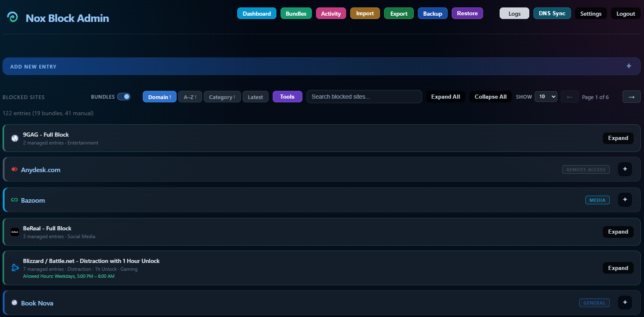Expand the BeReal - Full Block bundle
The image size is (644, 317).
618,232
